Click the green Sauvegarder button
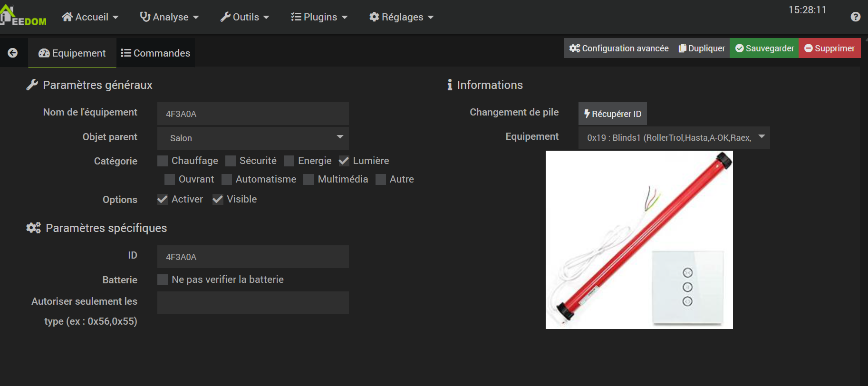868x386 pixels. coord(764,48)
